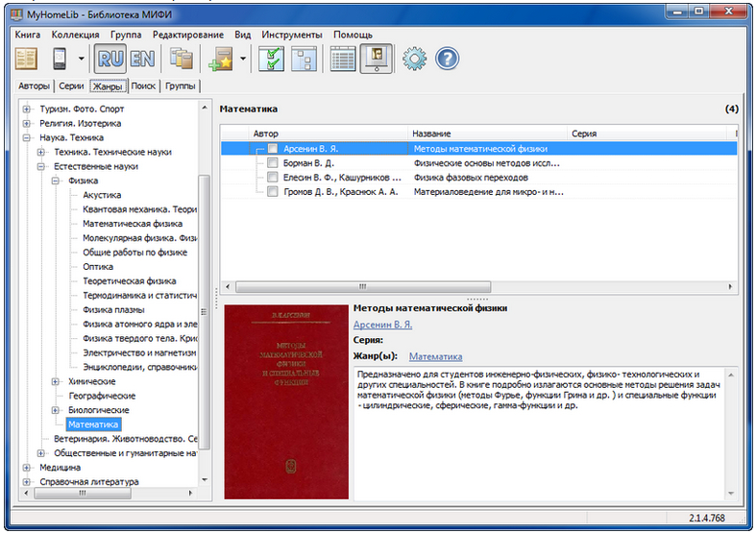
Task: Open the Помощь menu
Action: tap(353, 35)
